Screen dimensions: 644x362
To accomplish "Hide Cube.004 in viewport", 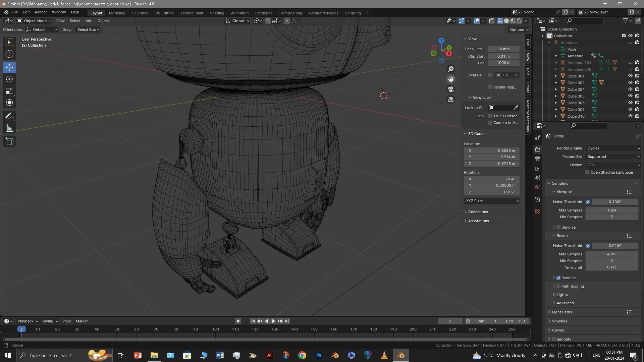I will pos(630,89).
